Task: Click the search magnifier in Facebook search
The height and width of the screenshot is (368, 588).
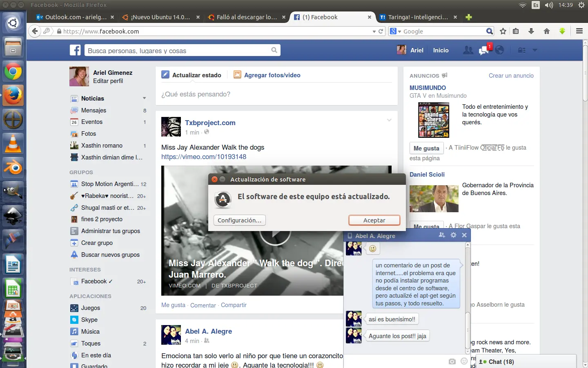Action: click(x=274, y=50)
